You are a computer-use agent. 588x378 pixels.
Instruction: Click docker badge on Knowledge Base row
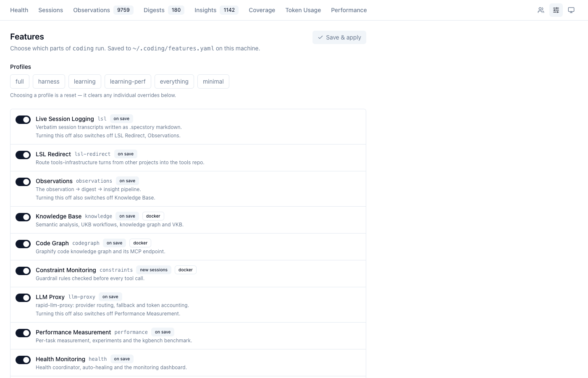(x=153, y=216)
